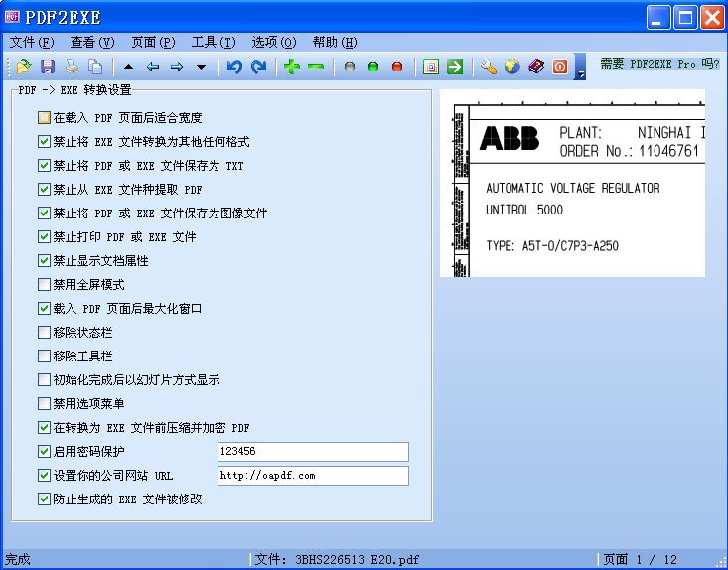Click the green circle toolbar icon

pos(373,67)
